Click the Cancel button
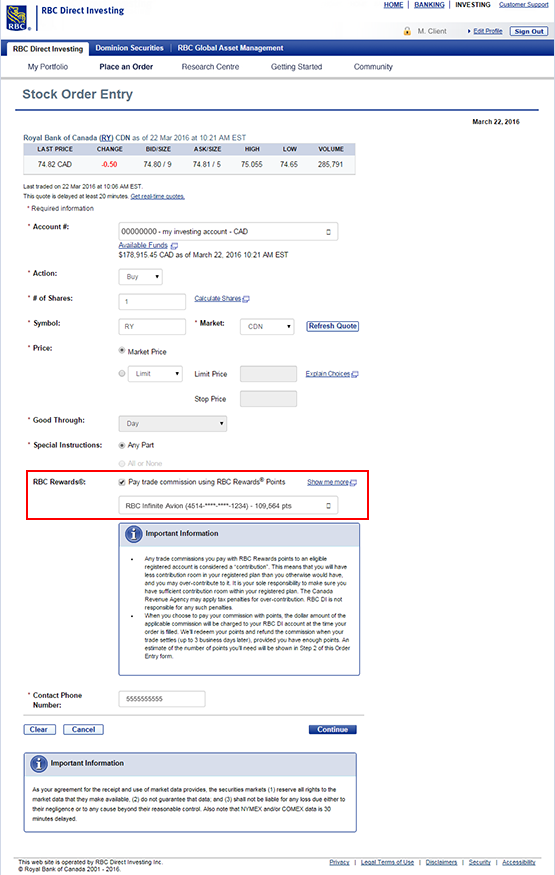 (x=84, y=730)
